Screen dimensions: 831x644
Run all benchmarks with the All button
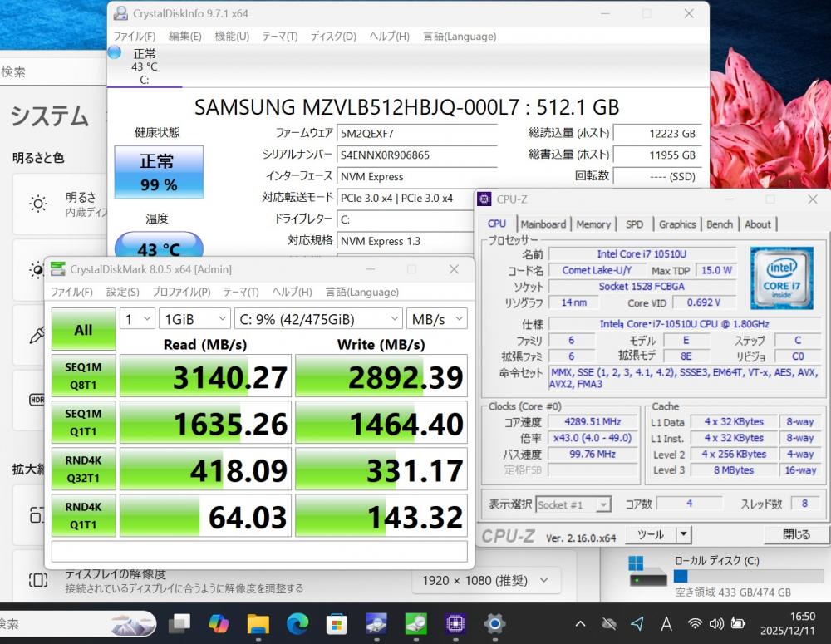coord(84,329)
